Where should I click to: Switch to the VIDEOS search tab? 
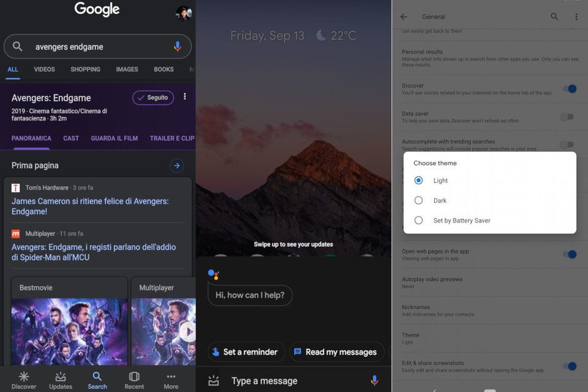44,69
